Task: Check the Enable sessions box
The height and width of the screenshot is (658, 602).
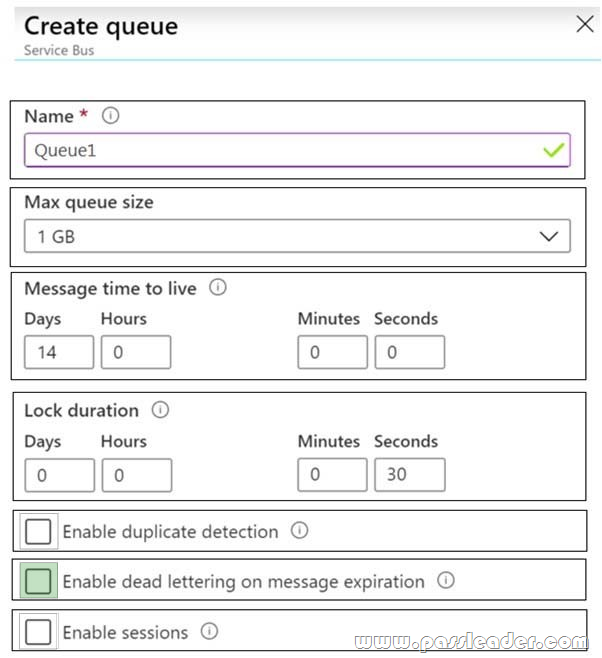Action: [x=38, y=632]
